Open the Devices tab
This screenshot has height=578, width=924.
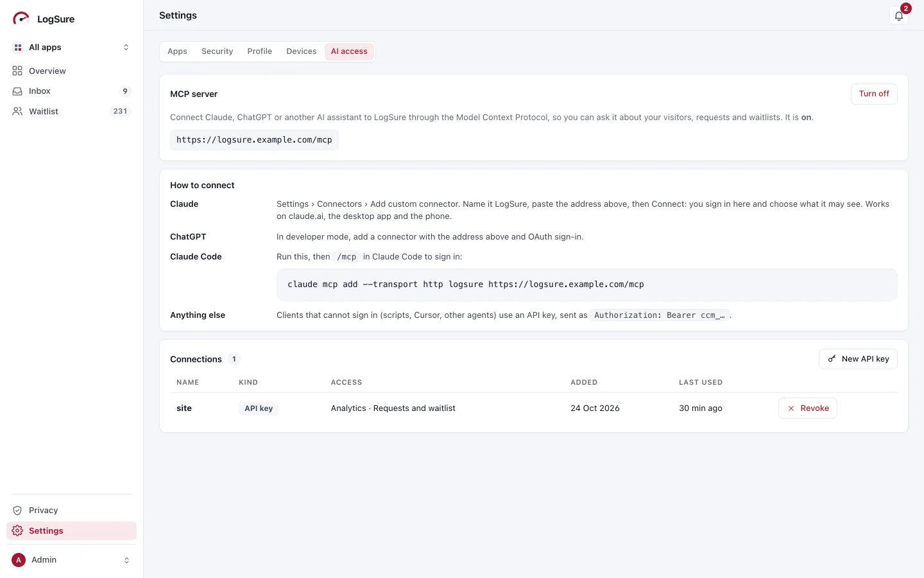pyautogui.click(x=302, y=51)
